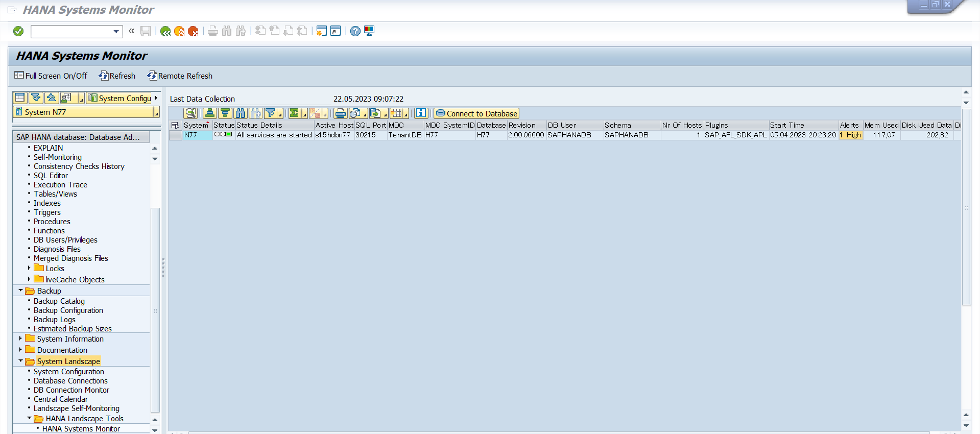The height and width of the screenshot is (434, 980).
Task: Select DB Connection Monitor tree entry
Action: [71, 390]
